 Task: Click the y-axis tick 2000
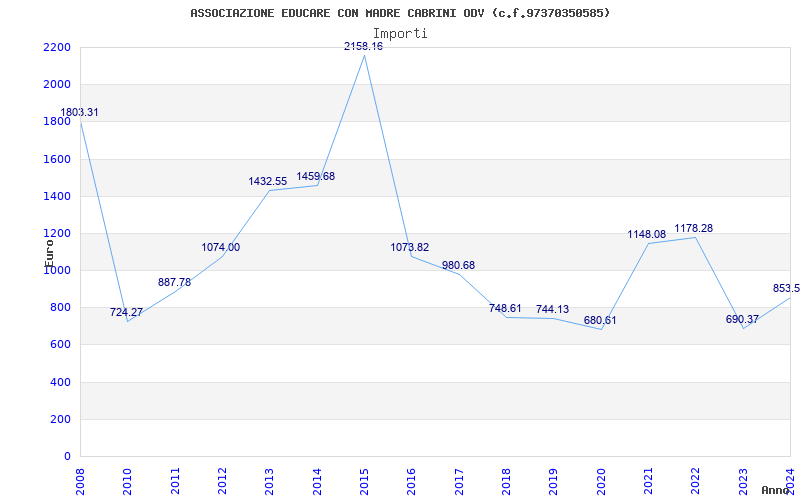point(57,84)
